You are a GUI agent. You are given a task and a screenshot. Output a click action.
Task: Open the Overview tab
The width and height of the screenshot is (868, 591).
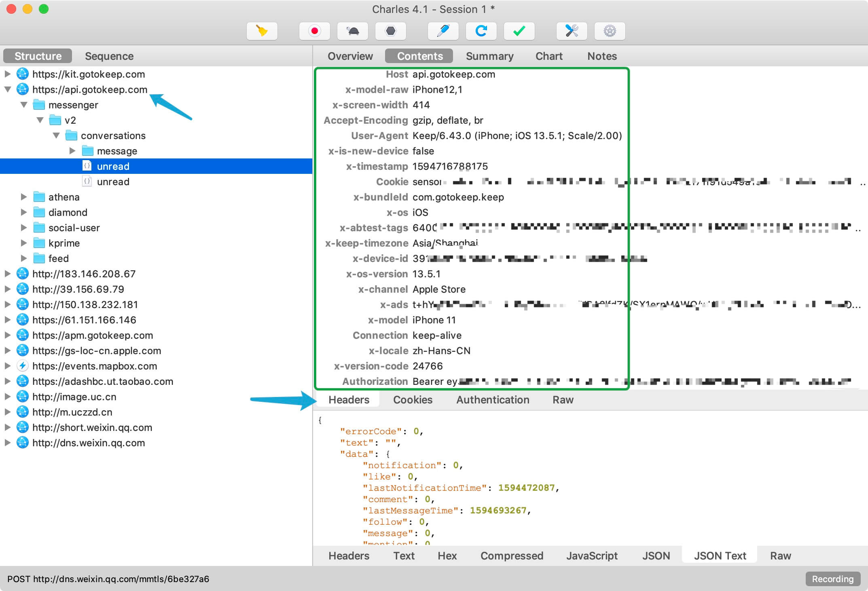pyautogui.click(x=350, y=56)
